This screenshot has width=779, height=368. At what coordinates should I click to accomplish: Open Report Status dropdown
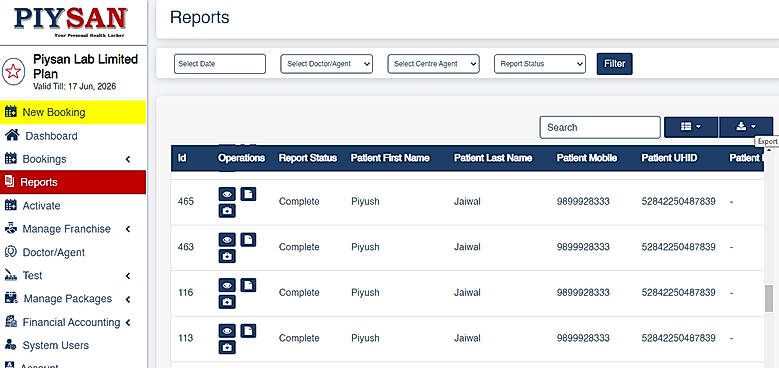(540, 64)
